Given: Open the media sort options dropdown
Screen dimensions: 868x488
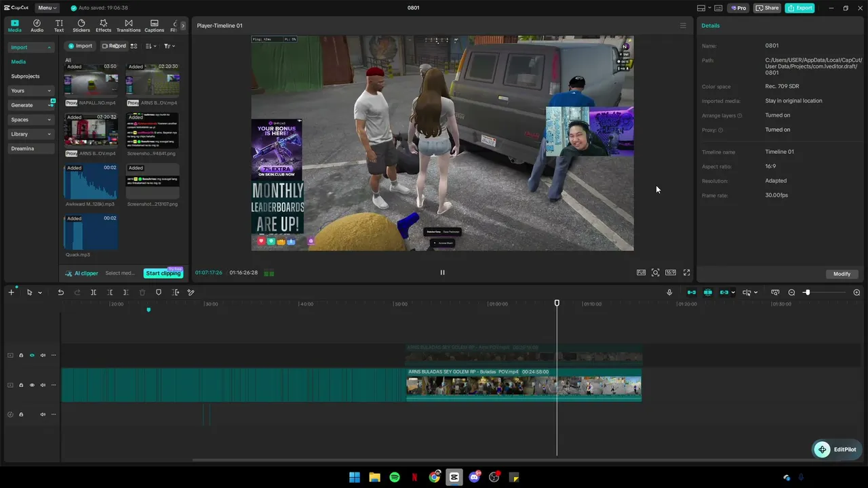Looking at the screenshot, I should (x=151, y=46).
